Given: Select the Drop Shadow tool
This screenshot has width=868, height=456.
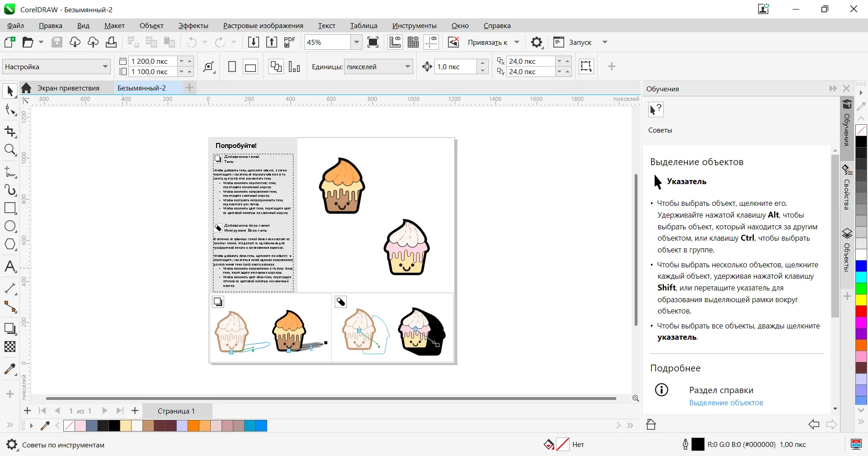Looking at the screenshot, I should click(x=10, y=328).
